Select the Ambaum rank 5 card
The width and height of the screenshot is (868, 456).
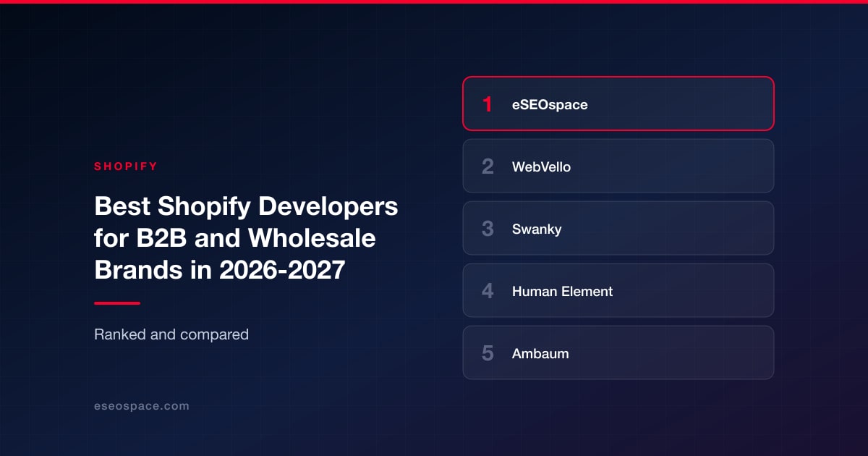pyautogui.click(x=618, y=352)
